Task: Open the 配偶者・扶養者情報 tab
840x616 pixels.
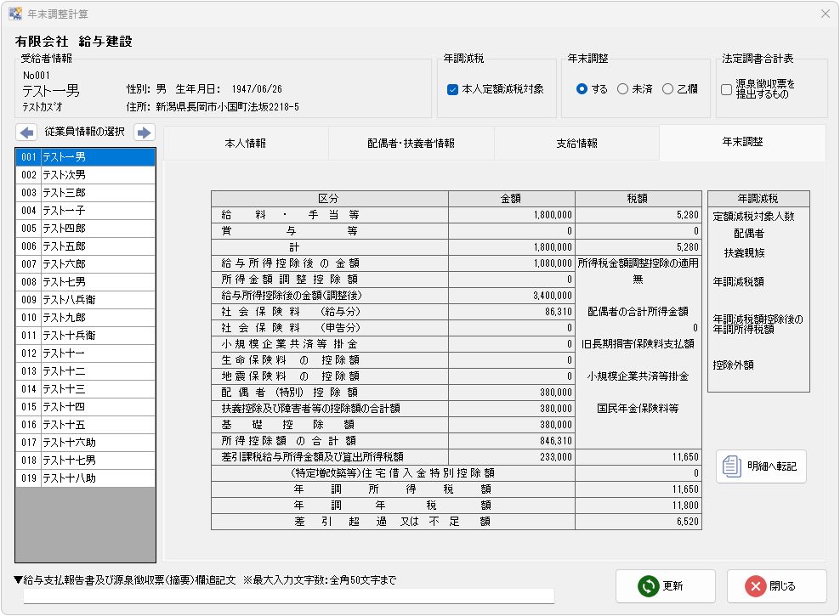Action: point(411,143)
